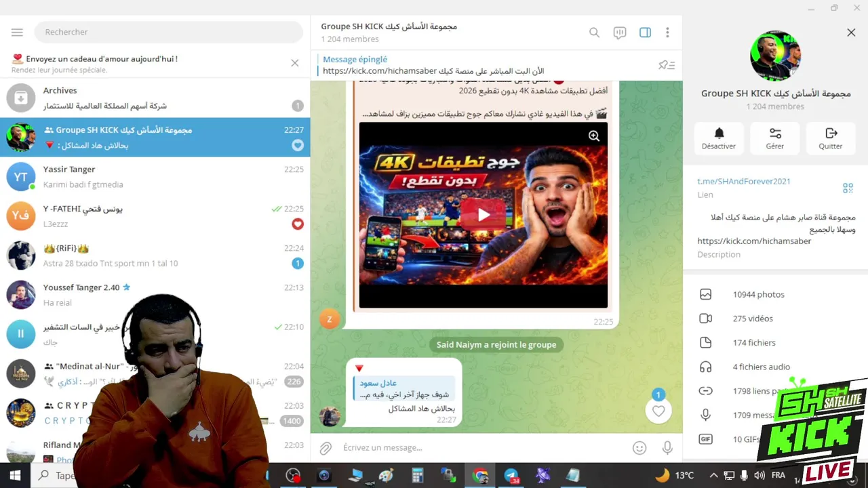Attach a file with paperclip icon
This screenshot has height=488, width=868.
[326, 448]
